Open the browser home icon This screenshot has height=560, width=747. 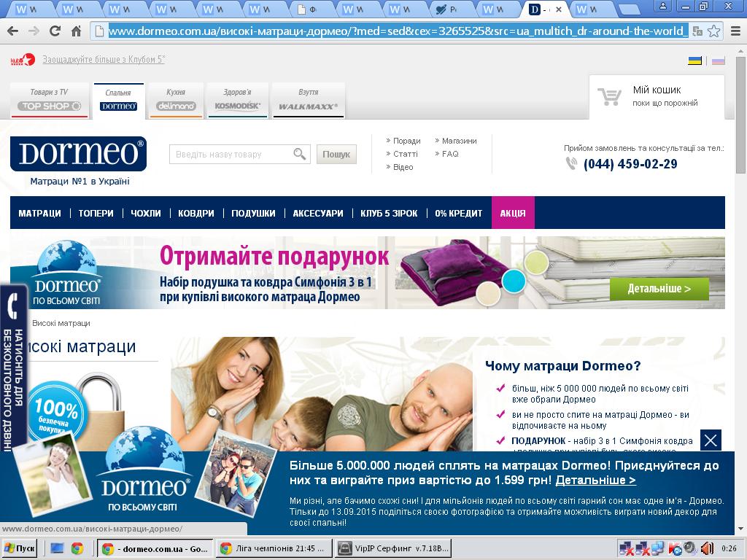point(76,31)
